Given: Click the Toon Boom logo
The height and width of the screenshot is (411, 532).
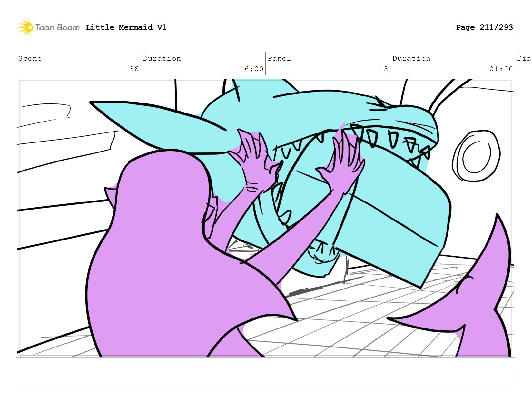Looking at the screenshot, I should point(48,27).
